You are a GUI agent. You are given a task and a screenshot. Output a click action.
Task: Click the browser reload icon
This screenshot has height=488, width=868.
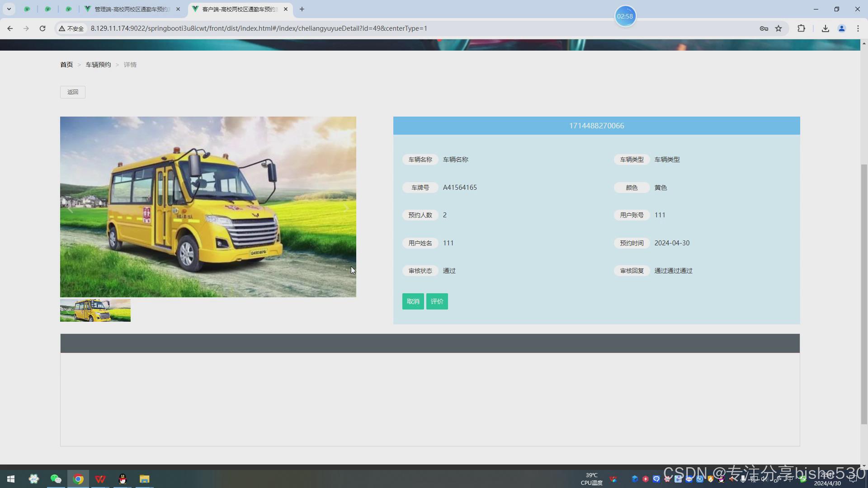[x=42, y=28]
